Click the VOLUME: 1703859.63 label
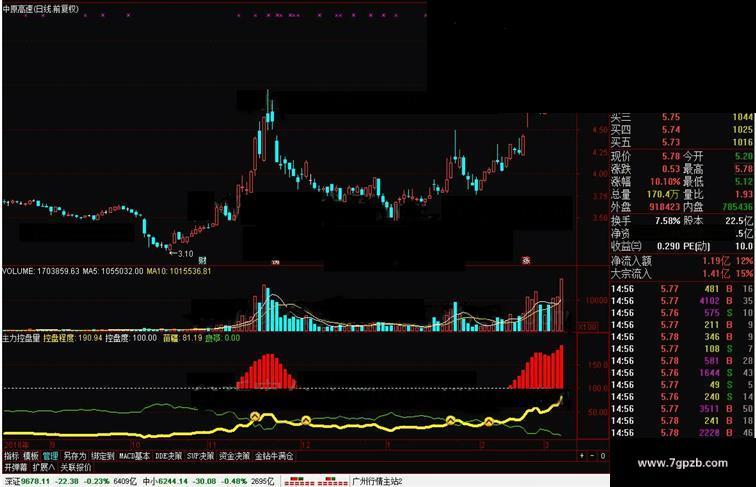Screen dimensions: 756x487 (41, 271)
